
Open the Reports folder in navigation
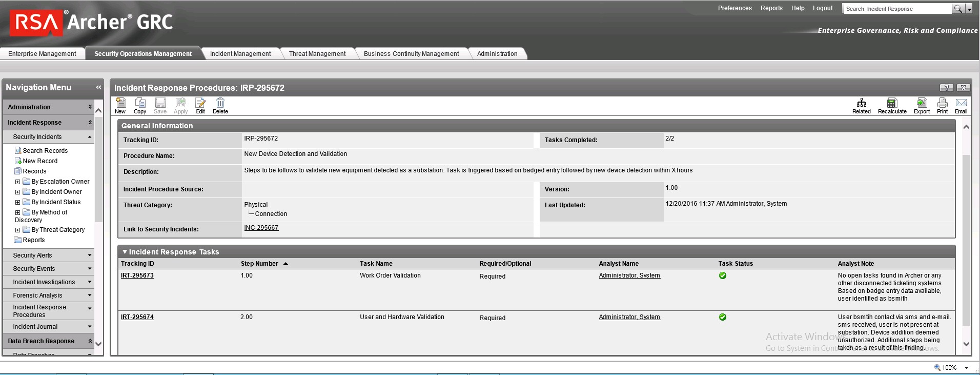[x=33, y=240]
